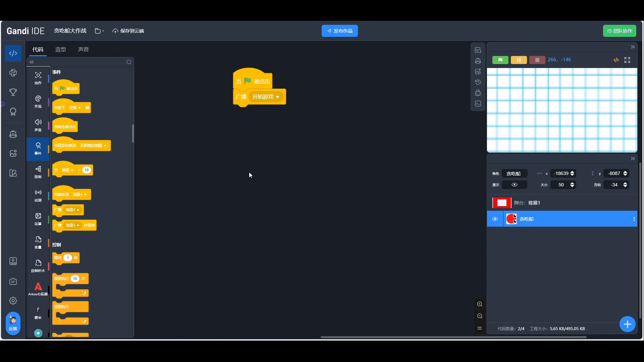Viewport: 644px width, 362px height.
Task: Select the 自制积木 custom blocks category
Action: coord(38,266)
